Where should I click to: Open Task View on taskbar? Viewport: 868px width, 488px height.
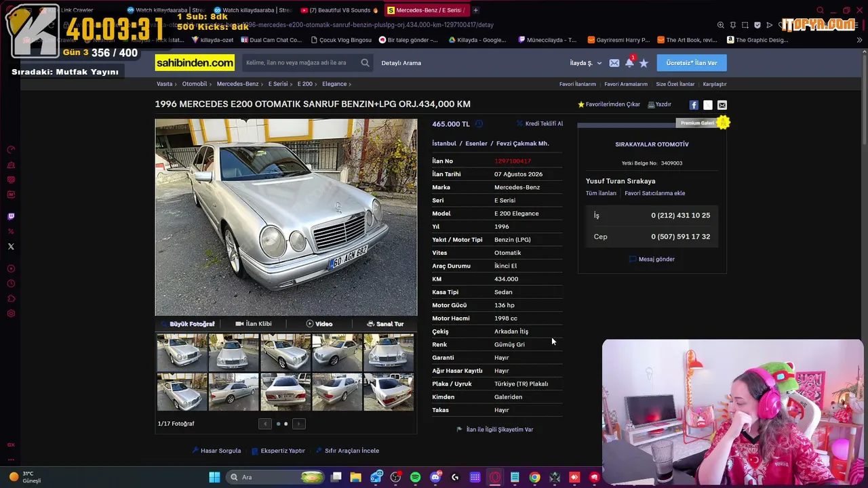[x=336, y=477]
